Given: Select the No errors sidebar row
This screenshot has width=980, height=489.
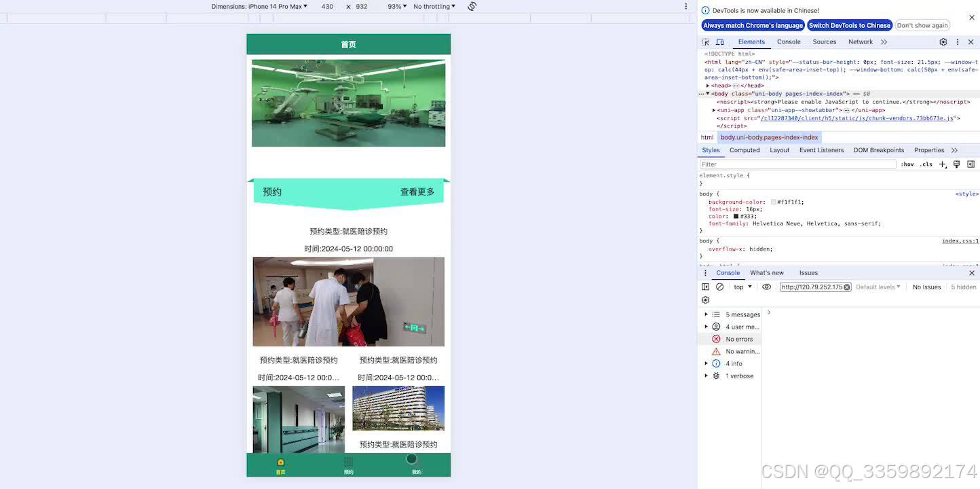Looking at the screenshot, I should point(730,339).
